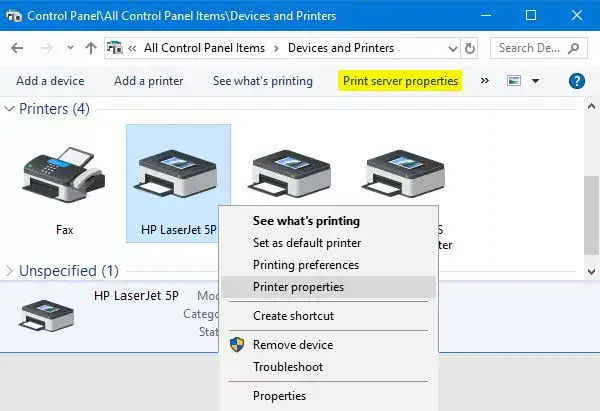Click Add a printer
The image size is (600, 411).
tap(148, 81)
